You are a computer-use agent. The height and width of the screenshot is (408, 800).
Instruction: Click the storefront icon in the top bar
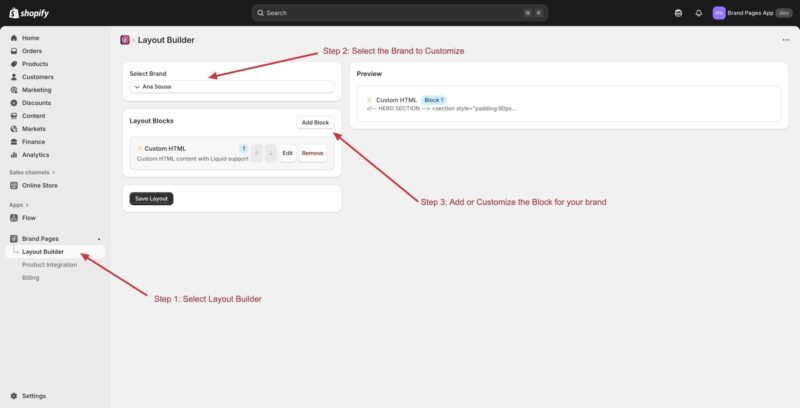click(678, 13)
